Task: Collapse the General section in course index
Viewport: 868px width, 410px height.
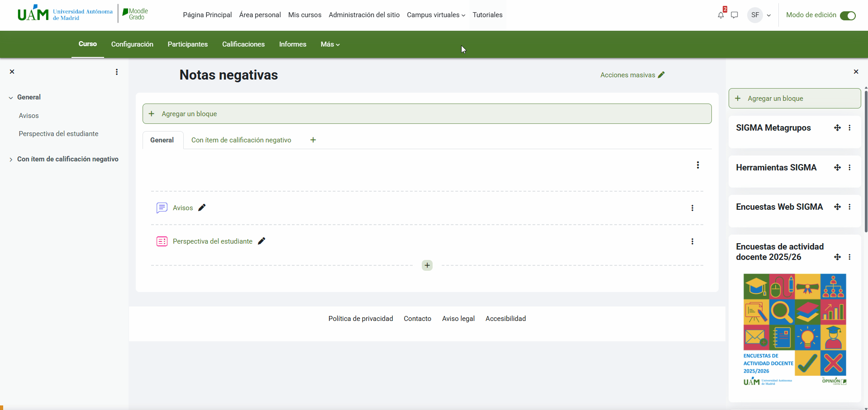Action: (11, 98)
